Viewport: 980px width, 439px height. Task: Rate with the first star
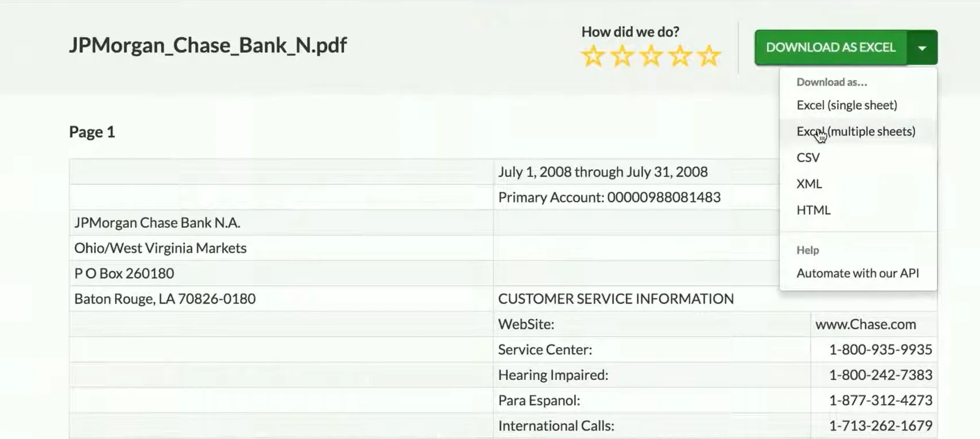point(592,56)
